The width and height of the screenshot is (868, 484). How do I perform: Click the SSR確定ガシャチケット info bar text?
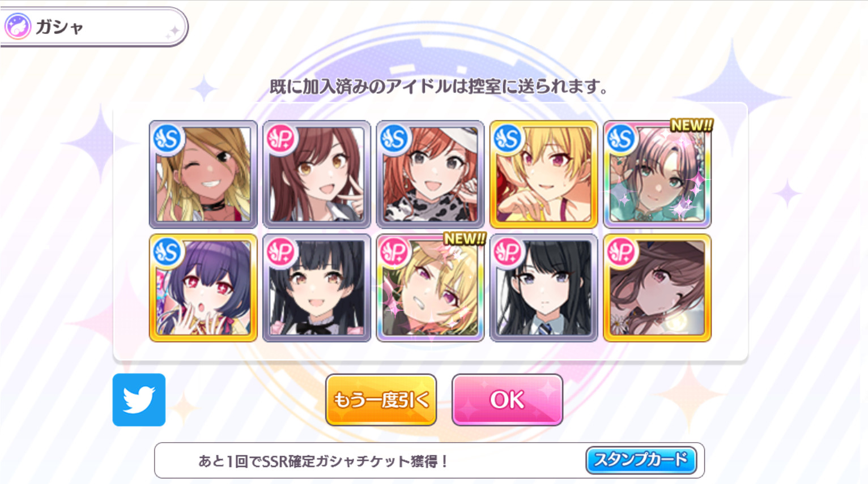(324, 461)
